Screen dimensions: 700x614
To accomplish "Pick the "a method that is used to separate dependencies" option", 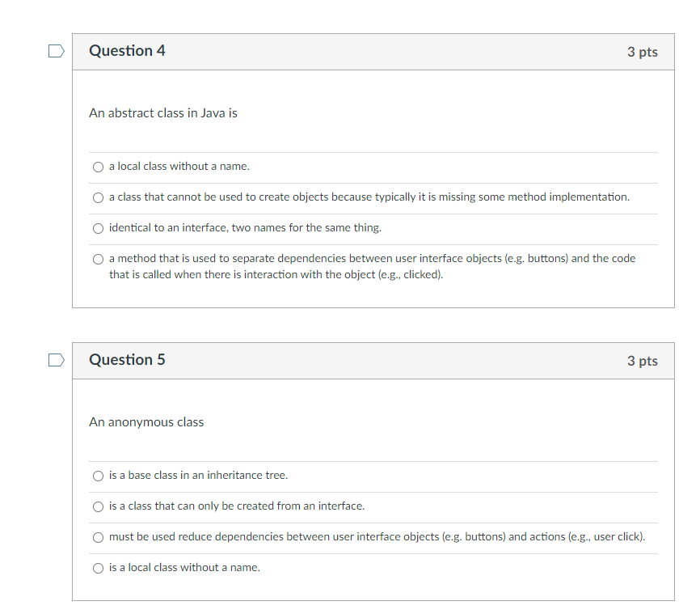I will pyautogui.click(x=98, y=259).
